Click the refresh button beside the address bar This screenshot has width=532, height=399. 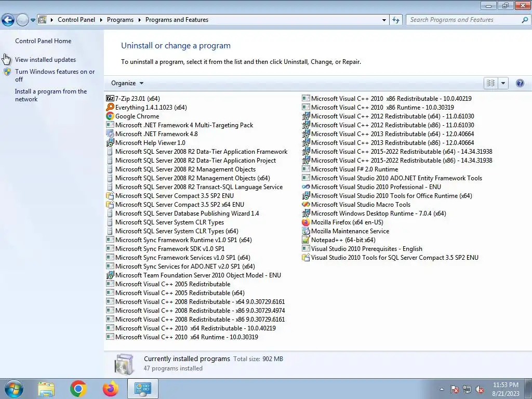pyautogui.click(x=396, y=20)
